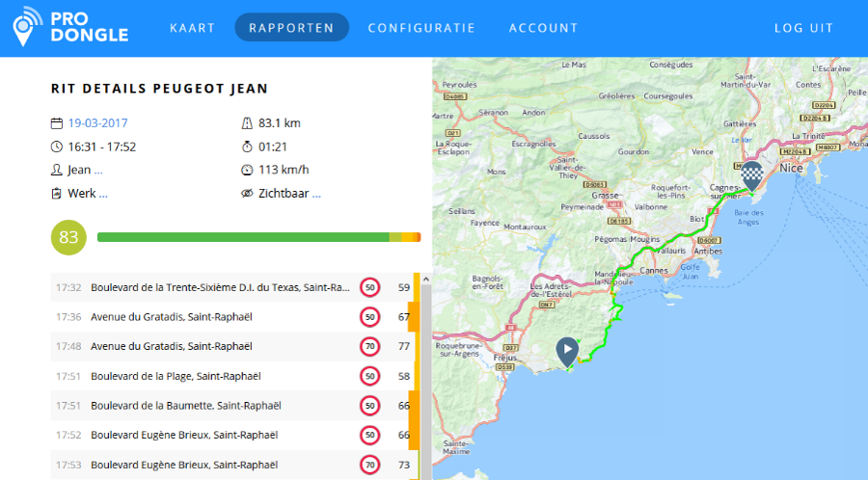Screen dimensions: 868x480
Task: Click the crossed-eye visibility icon beside Zichtbaar
Action: pyautogui.click(x=247, y=194)
